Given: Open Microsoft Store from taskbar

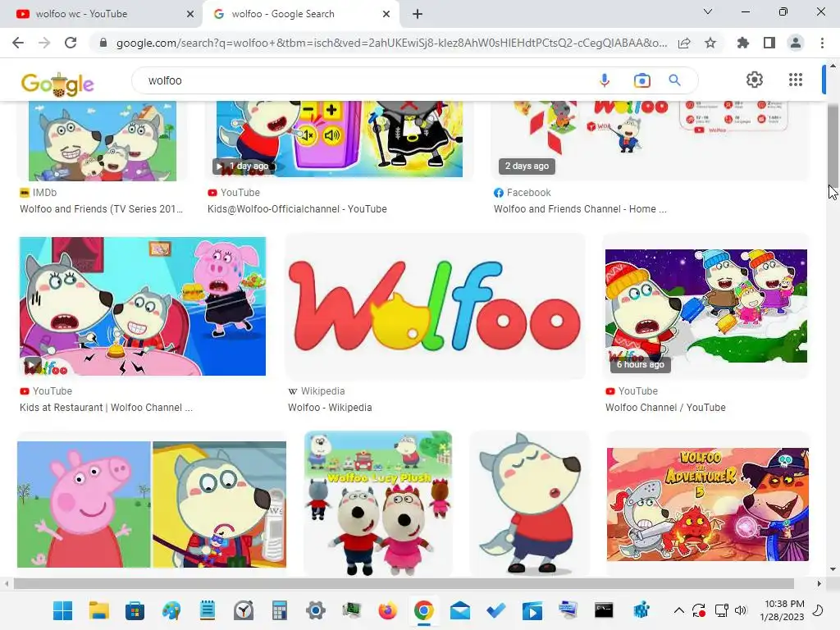Looking at the screenshot, I should tap(135, 610).
